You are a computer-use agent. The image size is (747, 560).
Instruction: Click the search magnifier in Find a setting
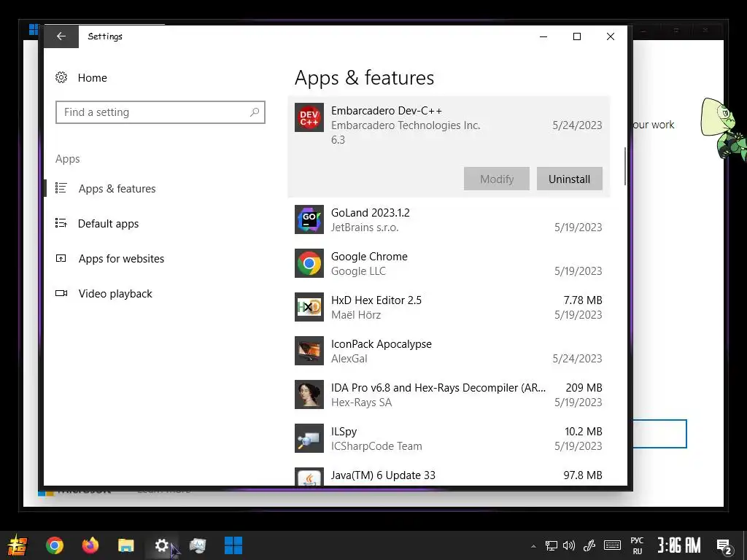[255, 112]
